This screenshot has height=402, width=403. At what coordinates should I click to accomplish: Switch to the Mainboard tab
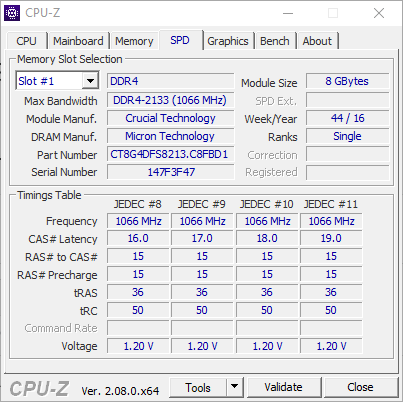(78, 41)
